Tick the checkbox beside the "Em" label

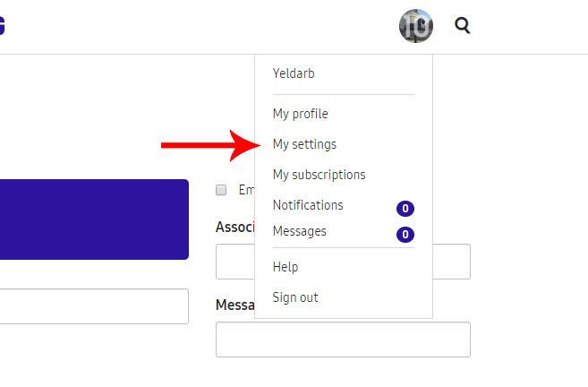point(221,190)
